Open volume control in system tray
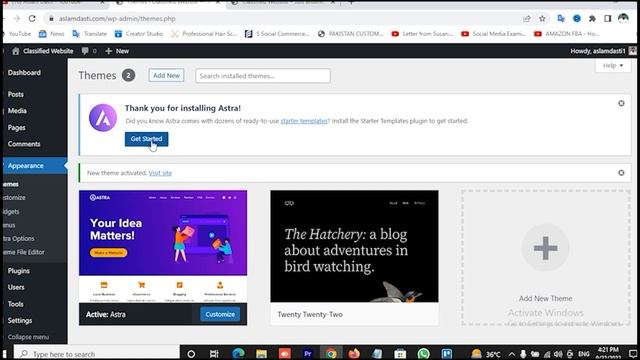Image resolution: width=640 pixels, height=360 pixels. click(x=558, y=354)
